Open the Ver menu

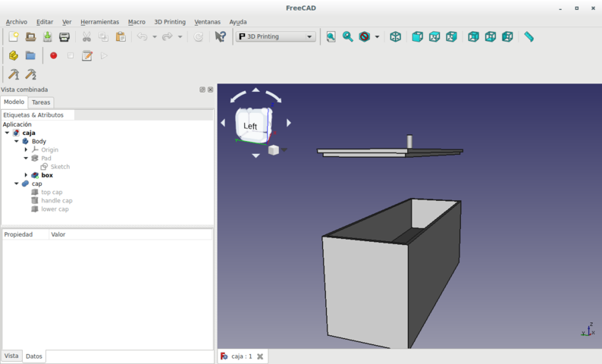[67, 22]
